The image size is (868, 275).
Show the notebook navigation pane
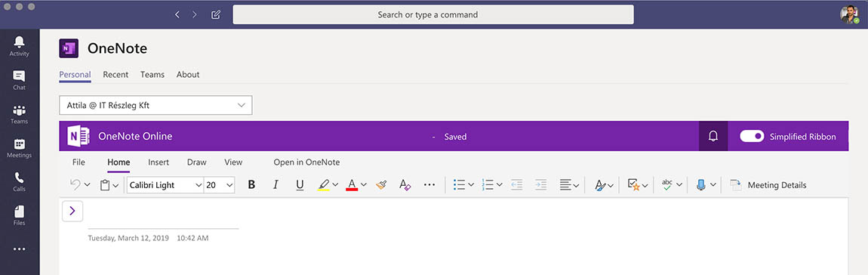pos(72,212)
